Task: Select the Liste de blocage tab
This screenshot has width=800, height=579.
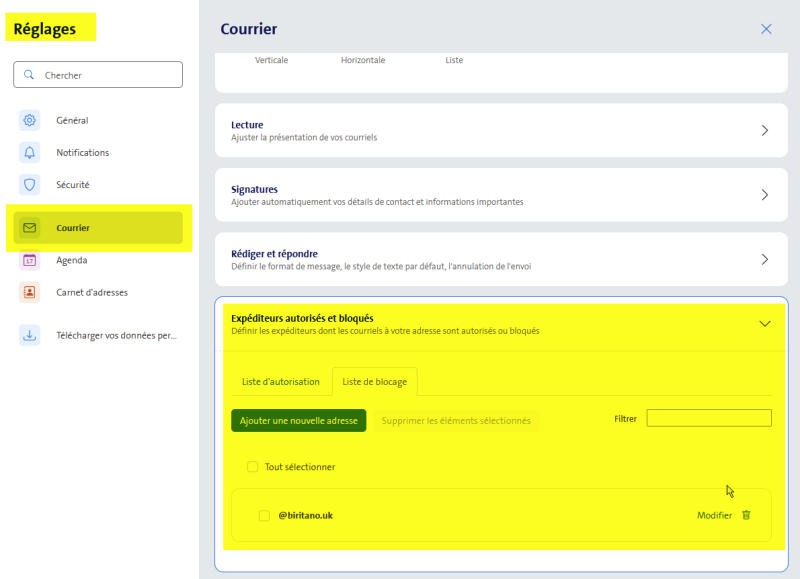Action: click(375, 382)
